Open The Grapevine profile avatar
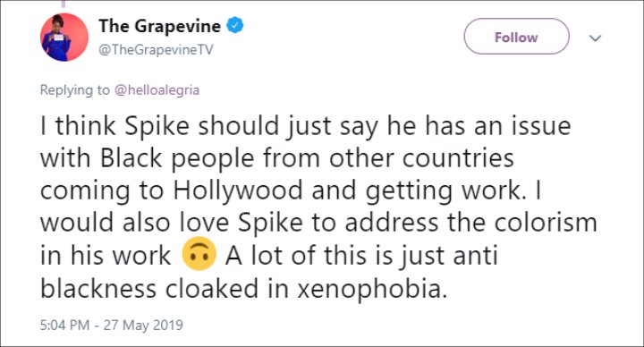The image size is (644, 347). coord(64,37)
